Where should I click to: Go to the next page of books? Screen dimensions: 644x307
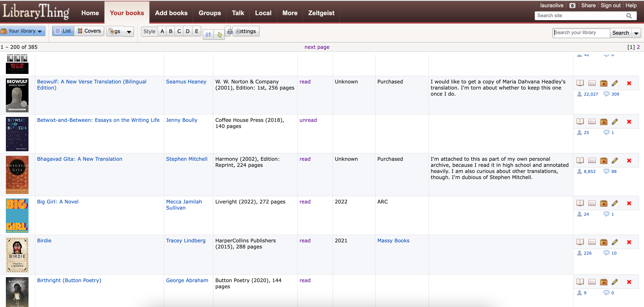pyautogui.click(x=317, y=47)
